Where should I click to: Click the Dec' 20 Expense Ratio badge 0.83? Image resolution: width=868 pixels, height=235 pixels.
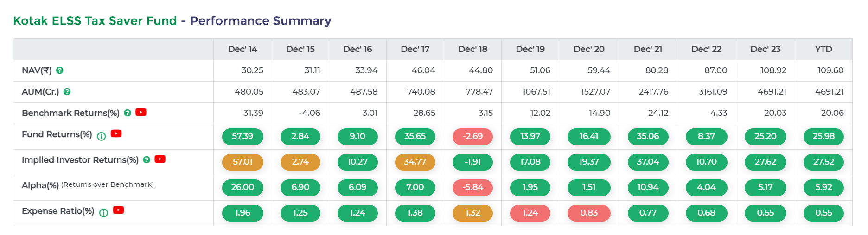(589, 213)
